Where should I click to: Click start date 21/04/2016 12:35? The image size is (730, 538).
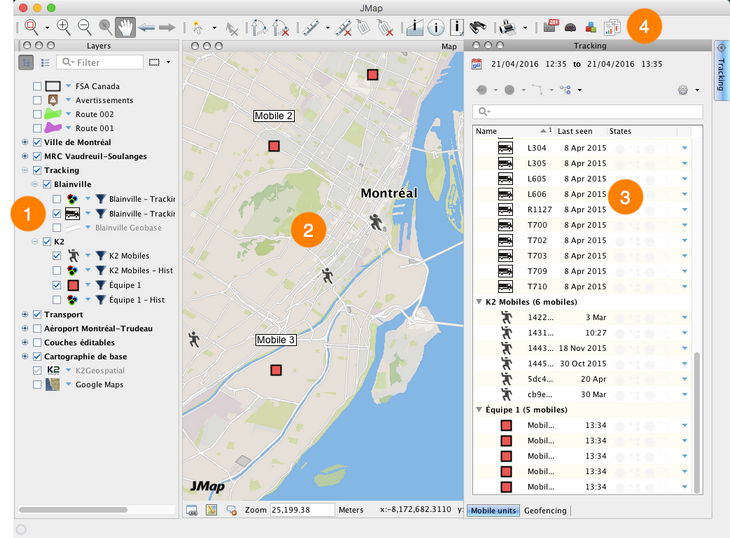pos(528,64)
